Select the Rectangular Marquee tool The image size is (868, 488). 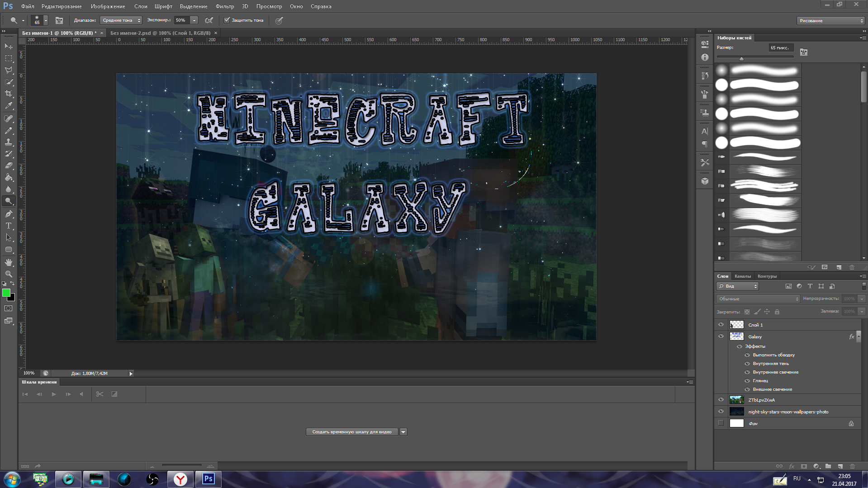point(9,58)
